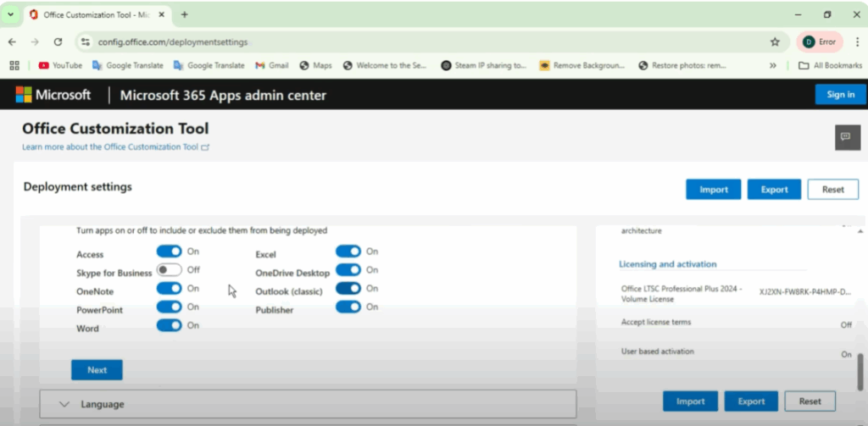Open a new browser tab

pyautogui.click(x=184, y=15)
